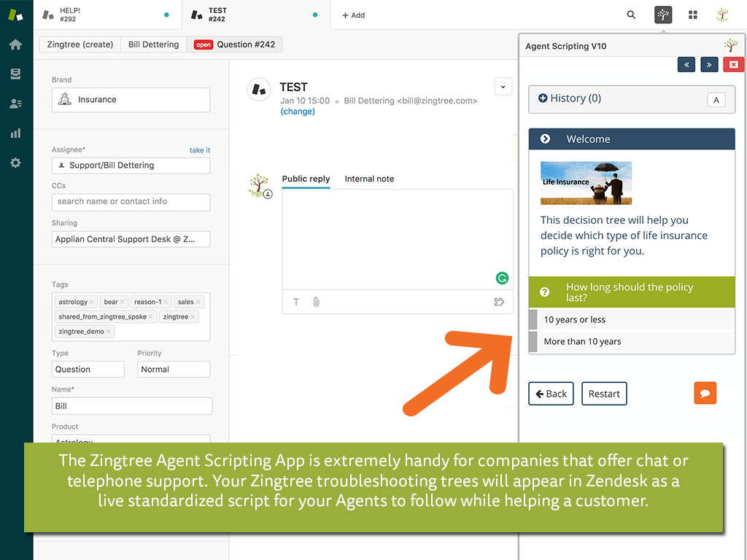
Task: Click the search magnifier icon
Action: 631,15
